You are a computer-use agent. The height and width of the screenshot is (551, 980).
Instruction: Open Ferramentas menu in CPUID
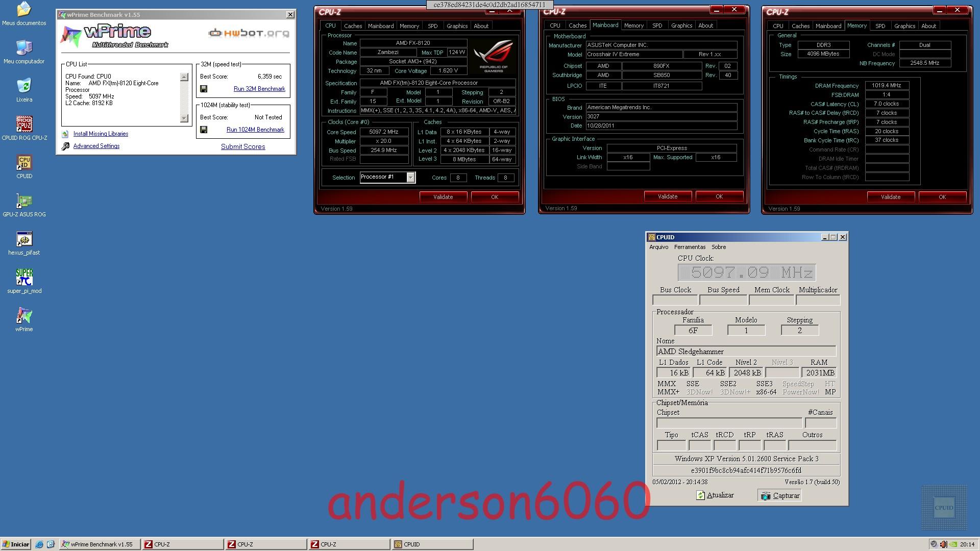pos(690,247)
